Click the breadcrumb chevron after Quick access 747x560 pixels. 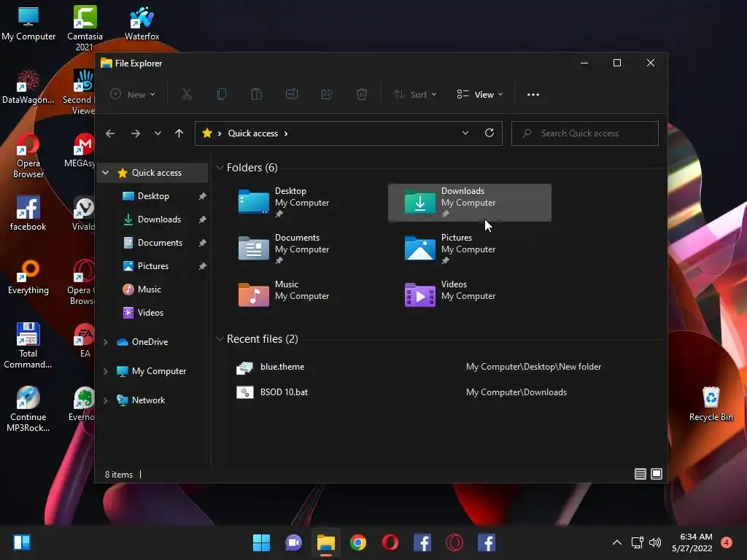tap(286, 133)
